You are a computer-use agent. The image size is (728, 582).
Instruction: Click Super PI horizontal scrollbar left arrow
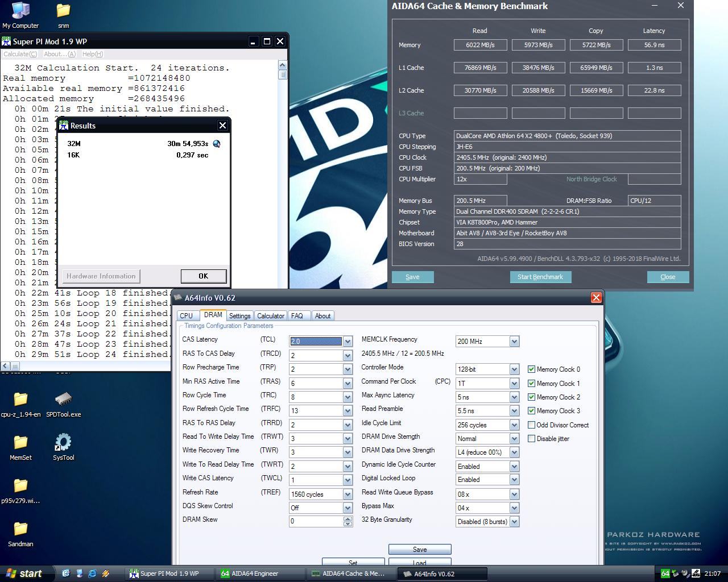pos(5,366)
